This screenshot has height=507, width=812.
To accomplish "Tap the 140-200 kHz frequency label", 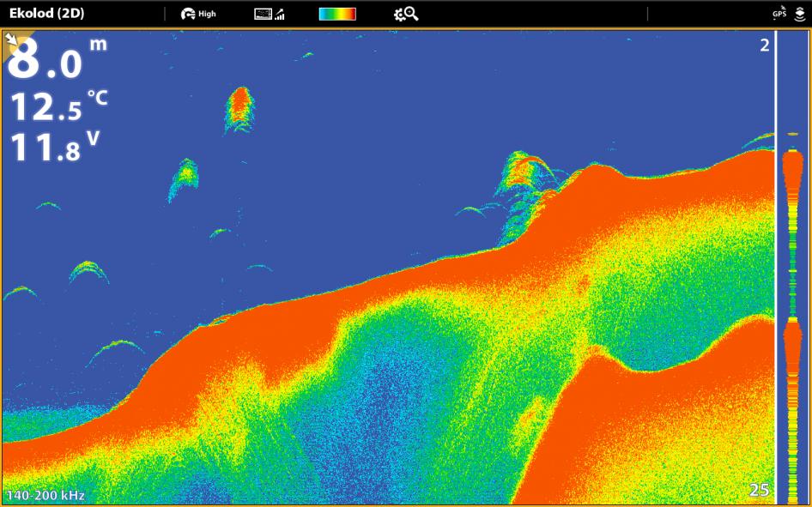I will pyautogui.click(x=45, y=495).
